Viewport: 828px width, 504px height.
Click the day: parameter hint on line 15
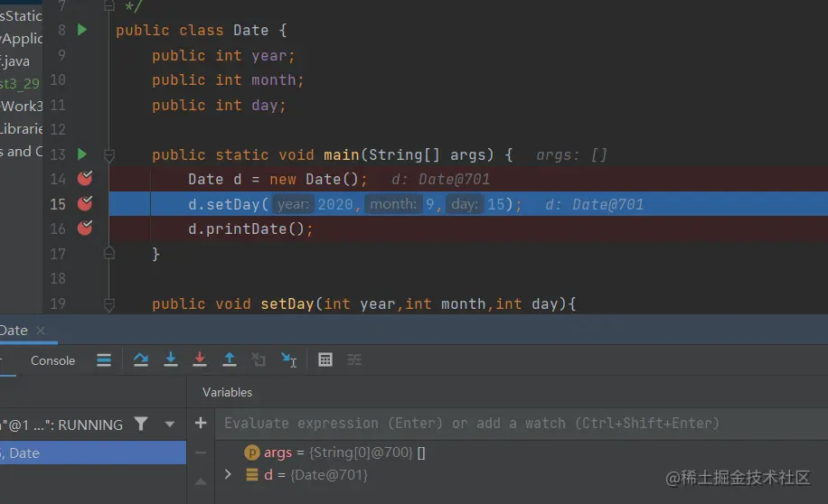465,204
